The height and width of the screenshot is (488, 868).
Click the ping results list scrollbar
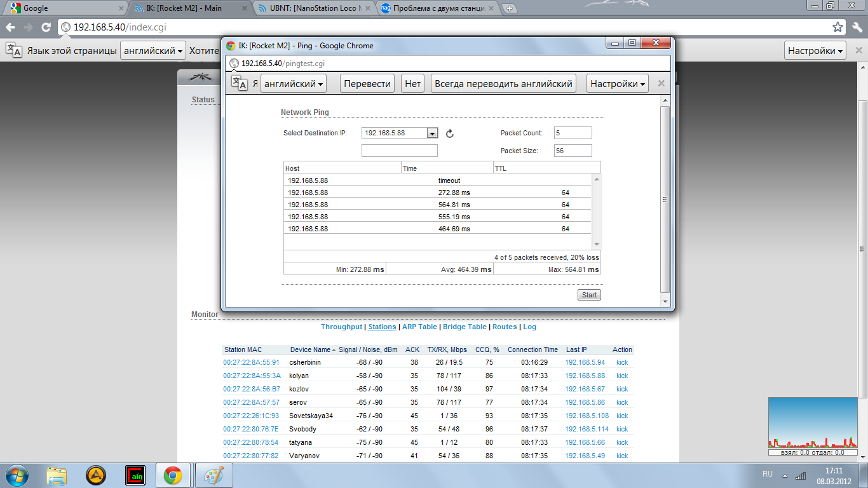point(596,211)
